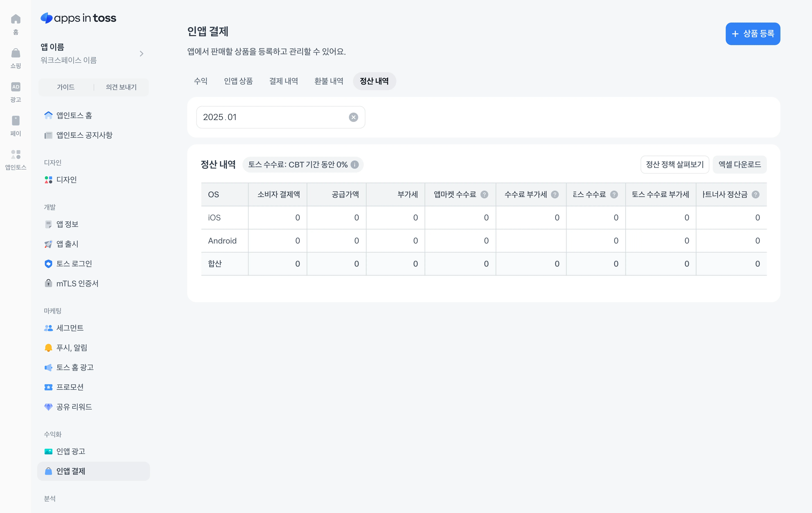This screenshot has width=812, height=513.
Task: Click help icon beside 파트너사 정산금 header
Action: (x=756, y=194)
